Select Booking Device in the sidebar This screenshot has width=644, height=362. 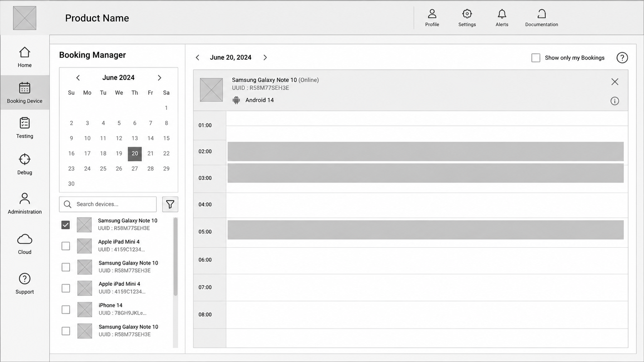click(25, 93)
